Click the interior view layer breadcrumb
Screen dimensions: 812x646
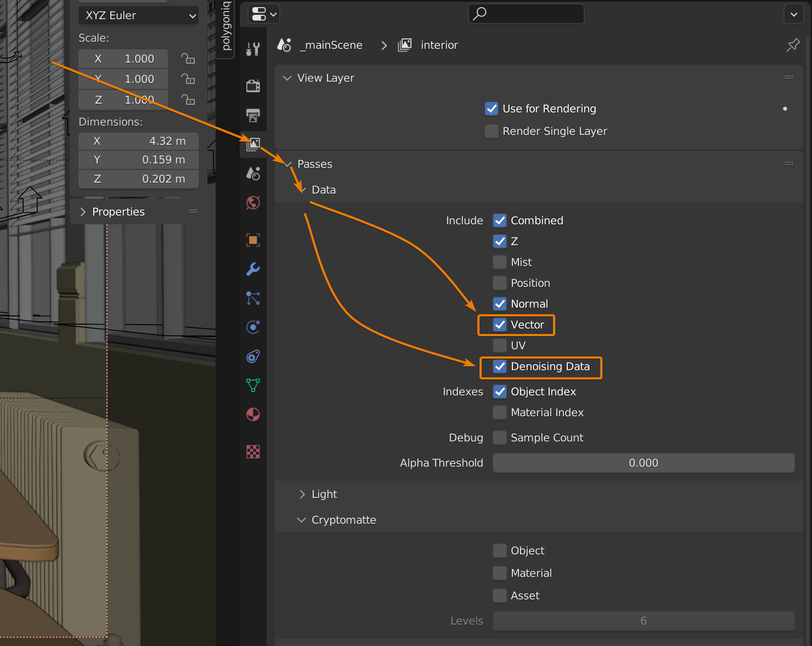tap(439, 45)
